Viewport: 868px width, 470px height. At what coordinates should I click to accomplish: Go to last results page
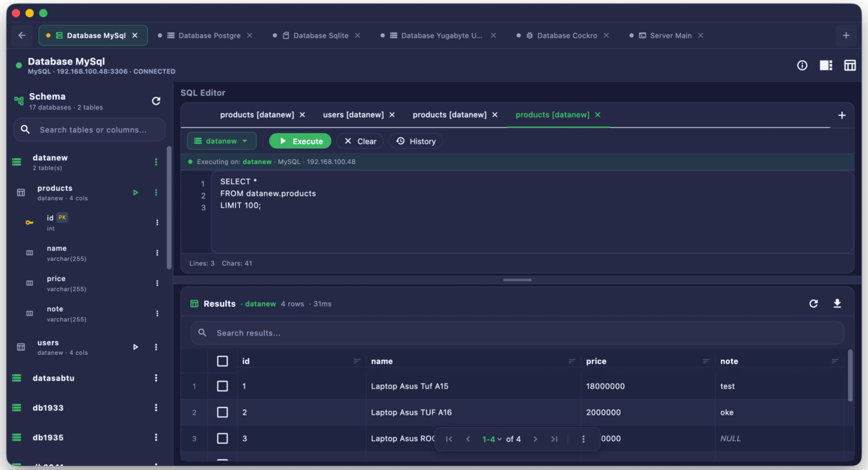554,439
